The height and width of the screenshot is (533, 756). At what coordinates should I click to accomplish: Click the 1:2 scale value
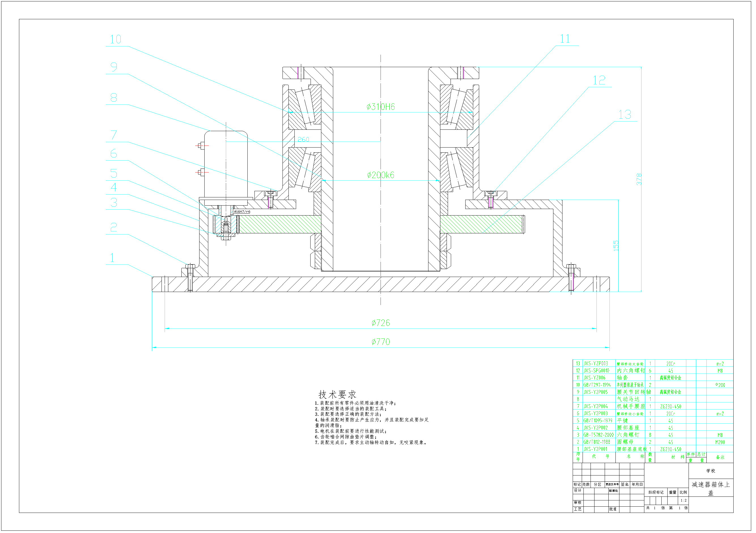[x=683, y=500]
